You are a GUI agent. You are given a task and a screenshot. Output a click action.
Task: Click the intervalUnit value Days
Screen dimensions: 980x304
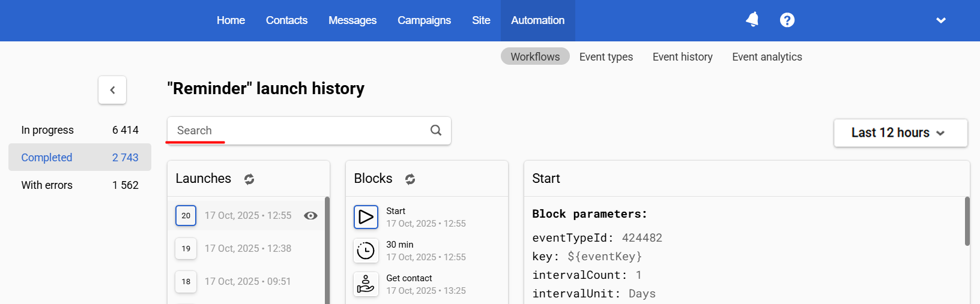click(x=642, y=294)
